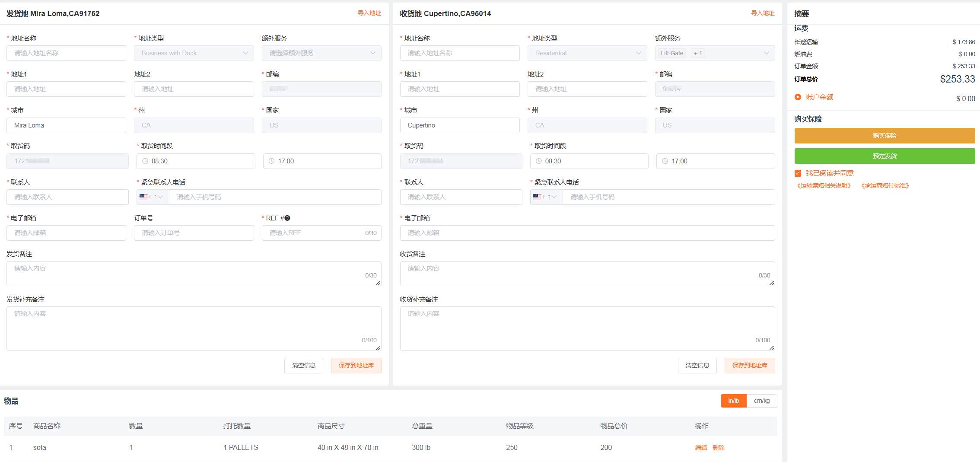Image resolution: width=980 pixels, height=462 pixels.
Task: Click 导入地址 link for 发货地
Action: (x=369, y=13)
